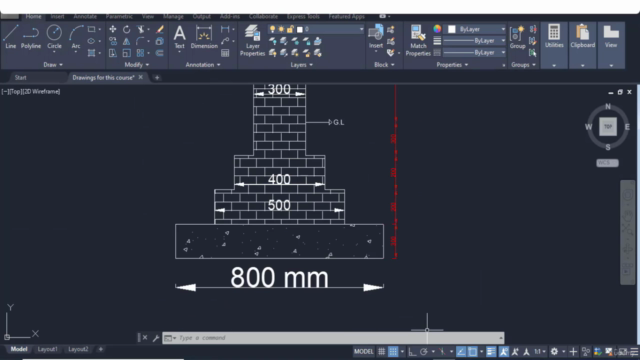Expand the Layers panel
The height and width of the screenshot is (360, 640).
tap(302, 64)
